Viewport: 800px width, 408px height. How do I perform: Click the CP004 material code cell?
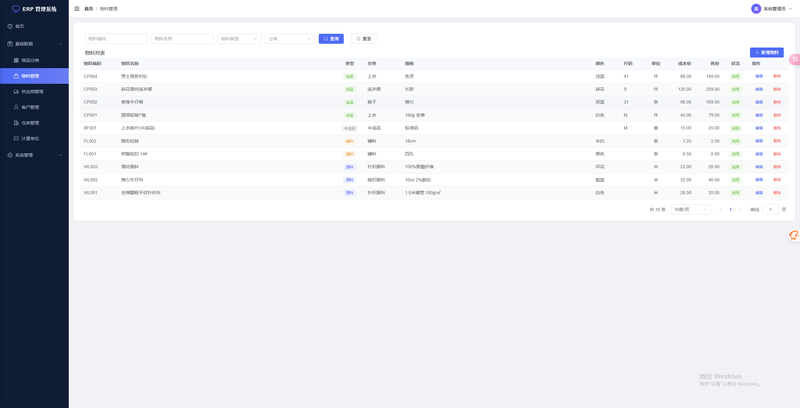tap(90, 76)
